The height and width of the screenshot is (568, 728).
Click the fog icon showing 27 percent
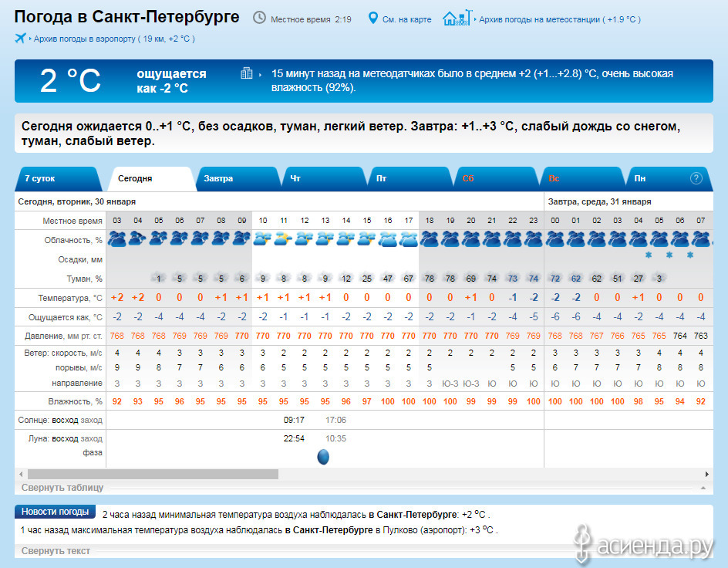(639, 278)
